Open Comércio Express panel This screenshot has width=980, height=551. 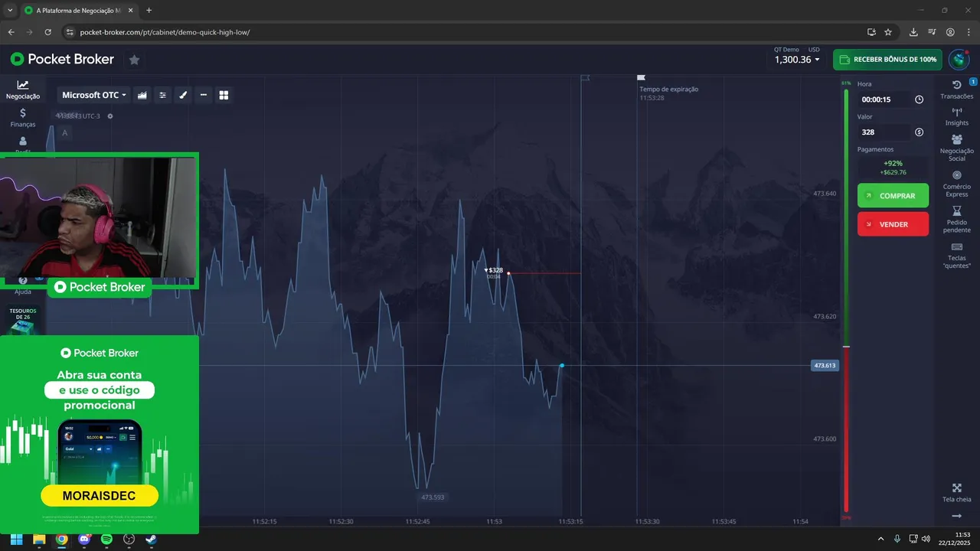pyautogui.click(x=956, y=184)
